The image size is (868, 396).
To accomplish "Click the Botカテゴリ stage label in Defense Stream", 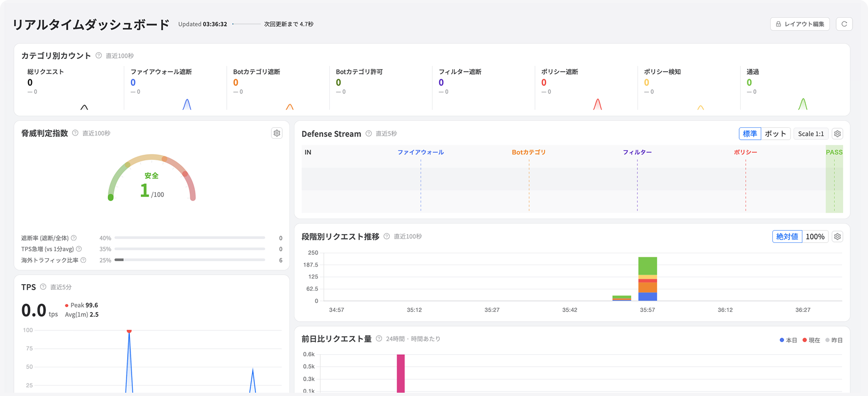I will point(529,152).
